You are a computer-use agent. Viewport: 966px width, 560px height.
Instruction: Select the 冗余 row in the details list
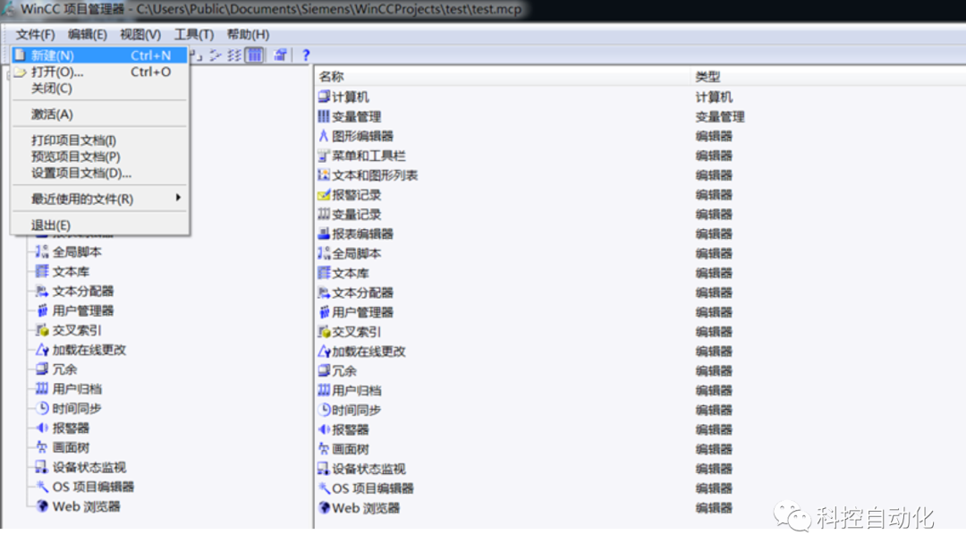(x=640, y=371)
